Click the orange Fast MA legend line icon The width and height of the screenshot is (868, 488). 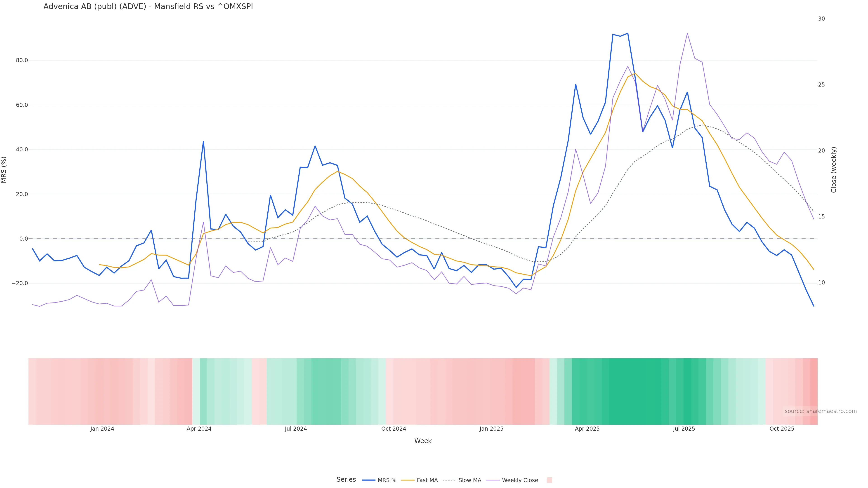coord(408,480)
